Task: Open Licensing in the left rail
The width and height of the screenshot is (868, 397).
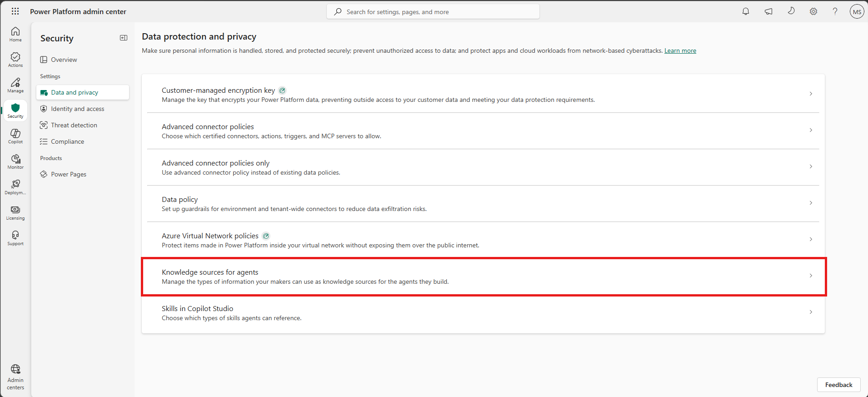Action: point(15,212)
